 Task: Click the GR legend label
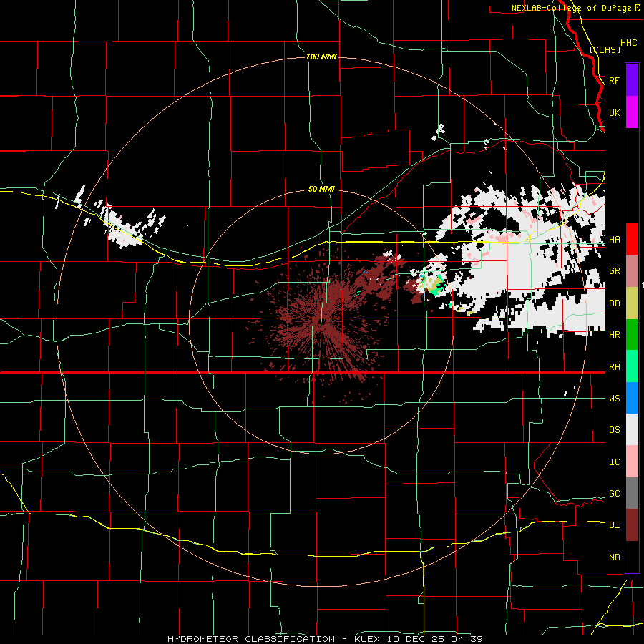pos(614,271)
